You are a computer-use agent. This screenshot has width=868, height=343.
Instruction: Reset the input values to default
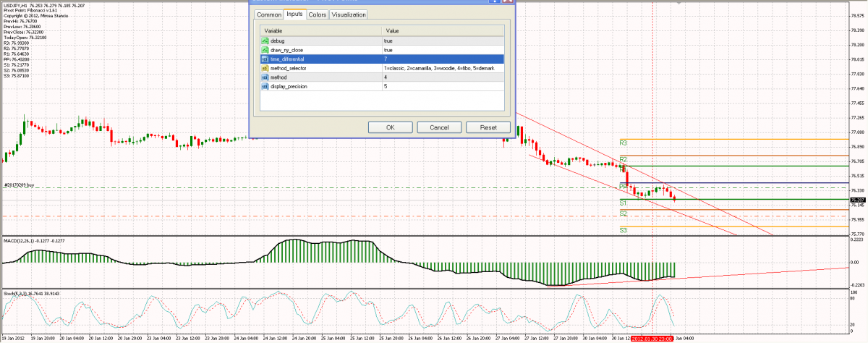point(488,127)
